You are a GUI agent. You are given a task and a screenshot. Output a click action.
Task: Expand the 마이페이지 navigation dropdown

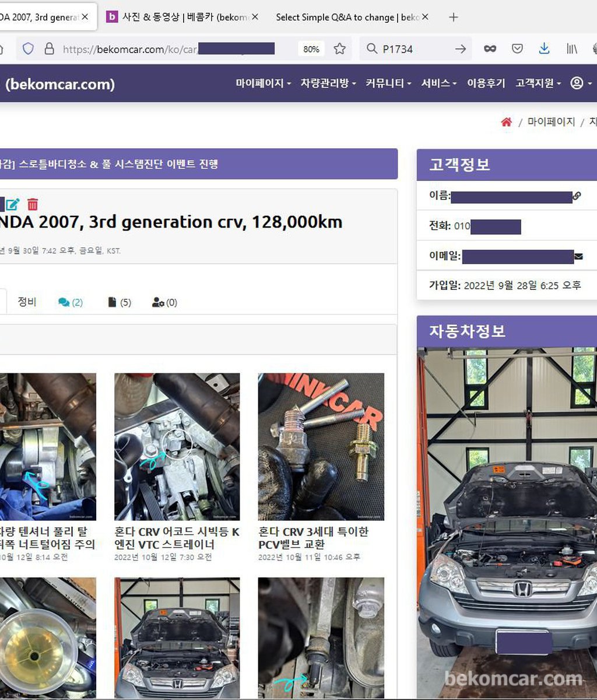click(x=264, y=83)
